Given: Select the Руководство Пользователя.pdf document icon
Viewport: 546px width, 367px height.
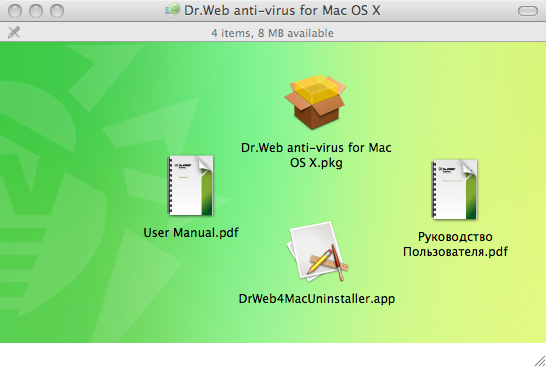Looking at the screenshot, I should (455, 189).
